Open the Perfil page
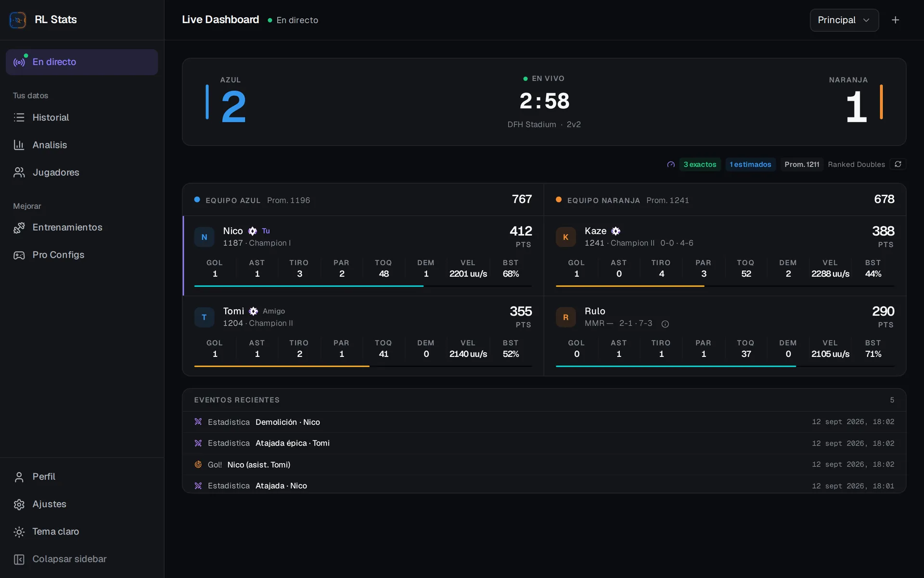This screenshot has height=578, width=924. point(82,477)
